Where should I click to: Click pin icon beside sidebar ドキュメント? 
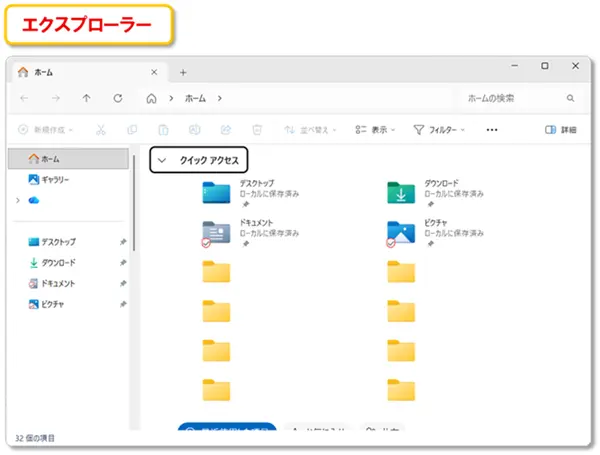pos(123,284)
